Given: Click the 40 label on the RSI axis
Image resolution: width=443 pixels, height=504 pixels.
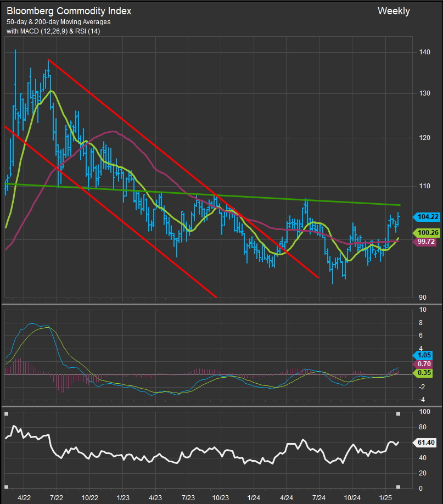Looking at the screenshot, I should point(423,458).
